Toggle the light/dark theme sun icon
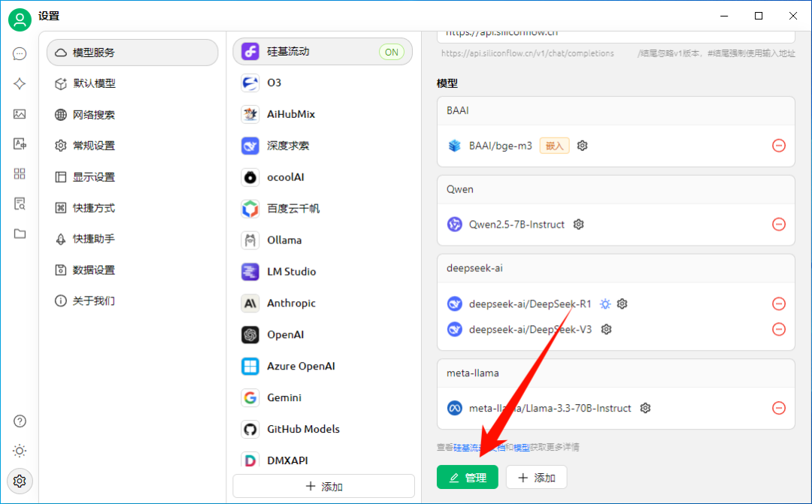Screen dimensions: 812x504 tap(20, 451)
